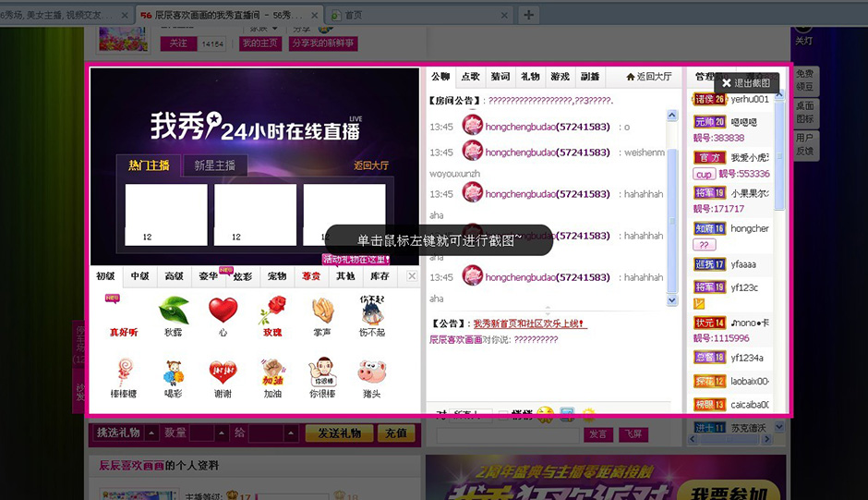Viewport: 868px width, 500px height.
Task: Open the 礼物 chat tab
Action: [x=530, y=77]
